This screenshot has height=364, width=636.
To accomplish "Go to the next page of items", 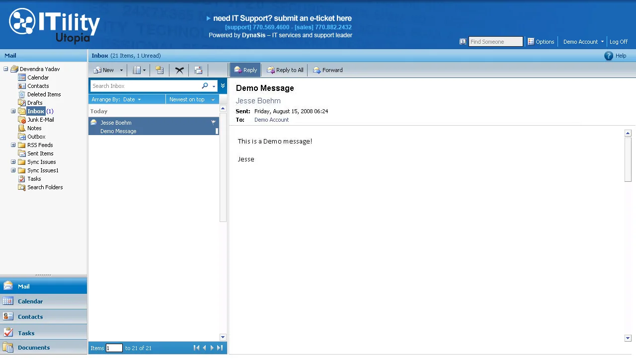I will coord(212,348).
